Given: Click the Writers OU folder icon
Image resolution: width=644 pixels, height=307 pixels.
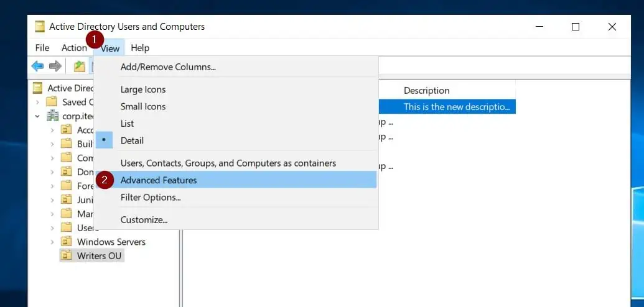Looking at the screenshot, I should coord(66,255).
